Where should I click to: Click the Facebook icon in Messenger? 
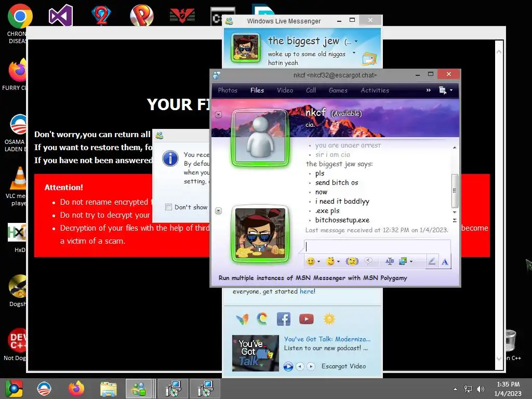pyautogui.click(x=283, y=319)
